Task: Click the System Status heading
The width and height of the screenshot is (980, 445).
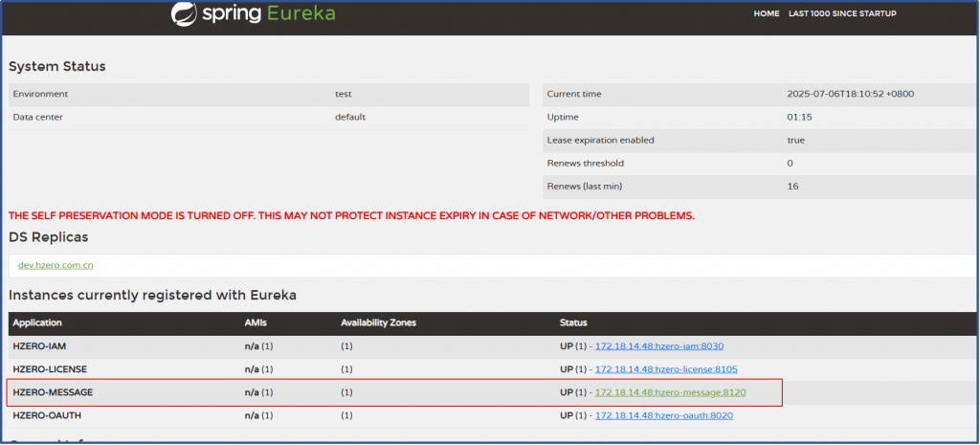Action: coord(57,66)
